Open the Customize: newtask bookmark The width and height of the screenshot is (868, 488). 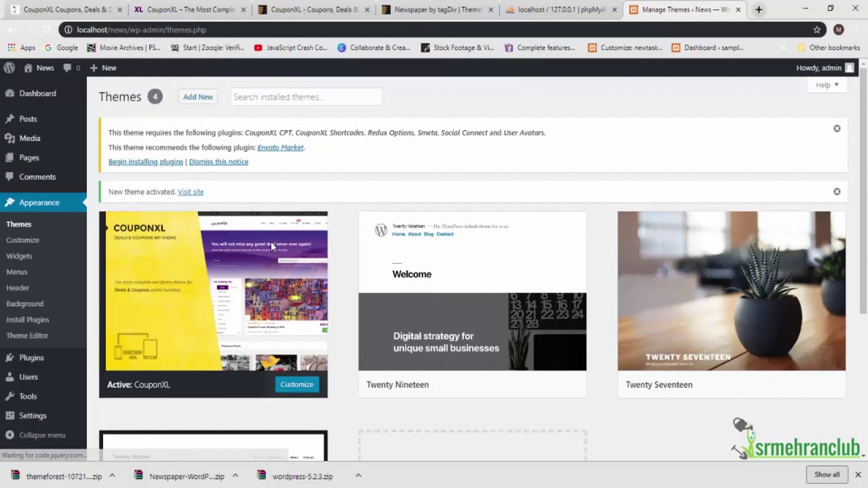point(625,48)
